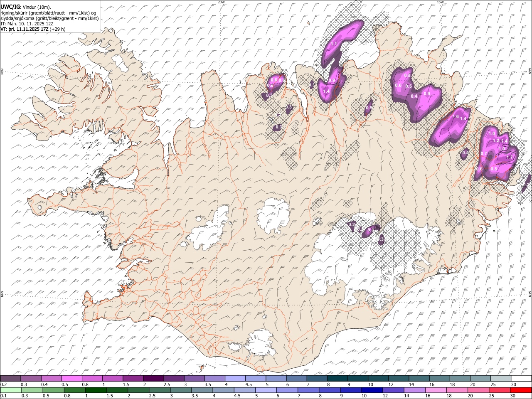Click the 'IT: Mán. 10. 11. 2025 12Z' line
Screen dimensions: 532x399
[x=27, y=24]
